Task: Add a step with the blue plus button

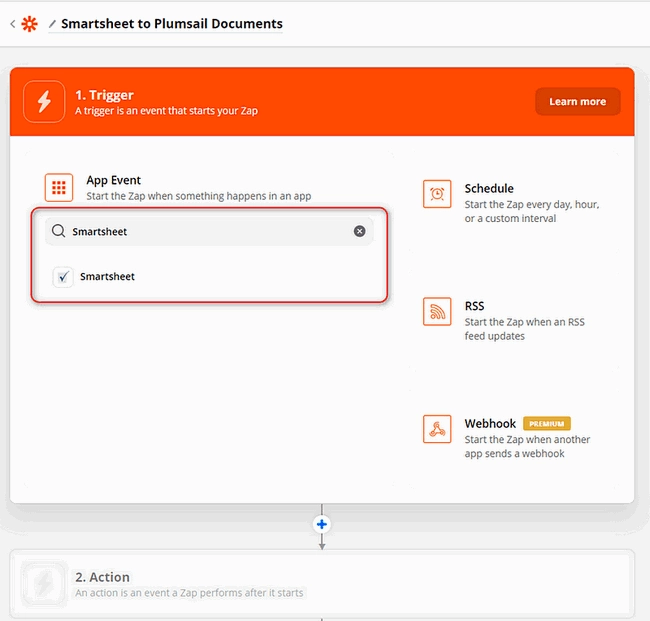Action: tap(322, 524)
